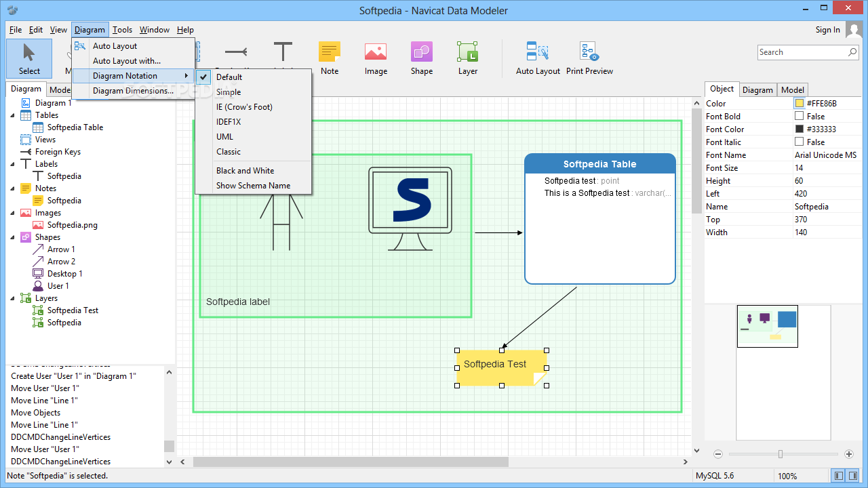Click the #333333 Font Color swatch

[800, 129]
